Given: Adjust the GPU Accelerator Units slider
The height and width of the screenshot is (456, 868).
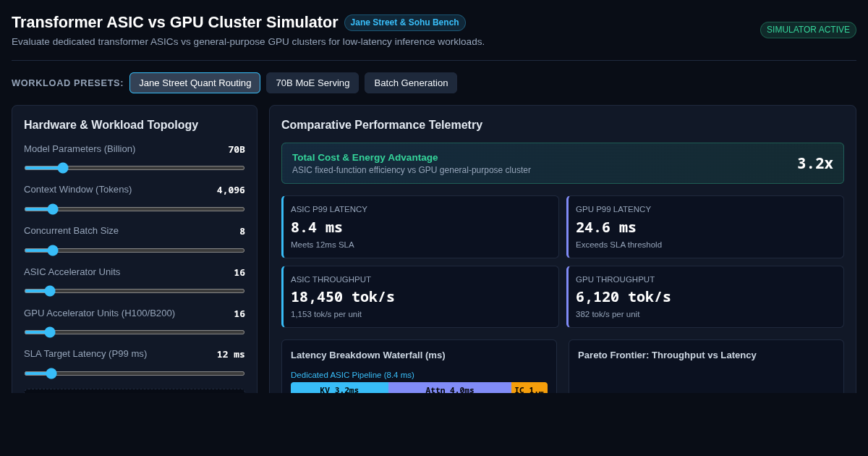Looking at the screenshot, I should tap(135, 332).
